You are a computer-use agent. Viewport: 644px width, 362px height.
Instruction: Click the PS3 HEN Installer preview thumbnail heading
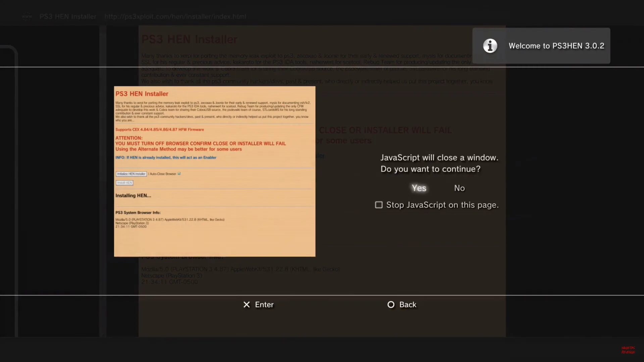pos(142,94)
